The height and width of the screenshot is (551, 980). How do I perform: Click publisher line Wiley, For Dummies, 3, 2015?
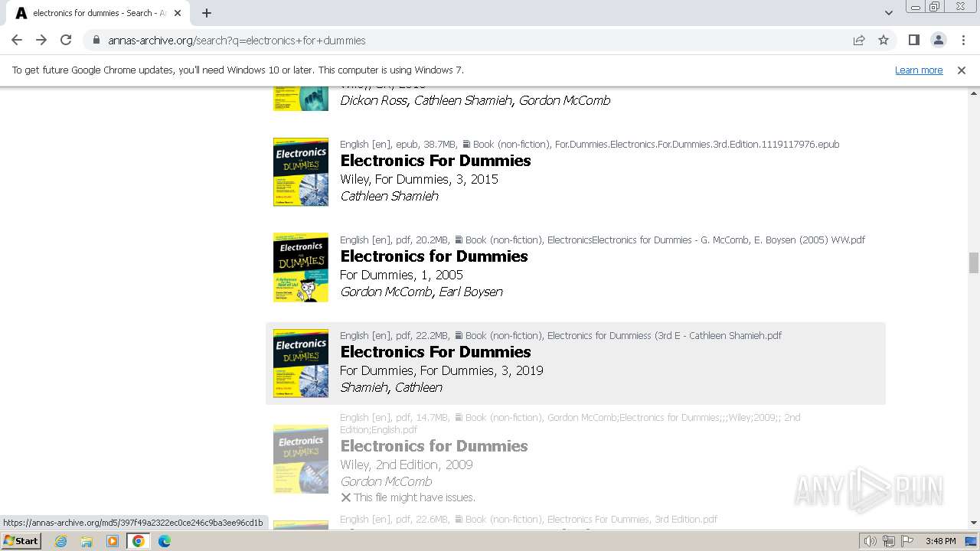click(x=419, y=179)
